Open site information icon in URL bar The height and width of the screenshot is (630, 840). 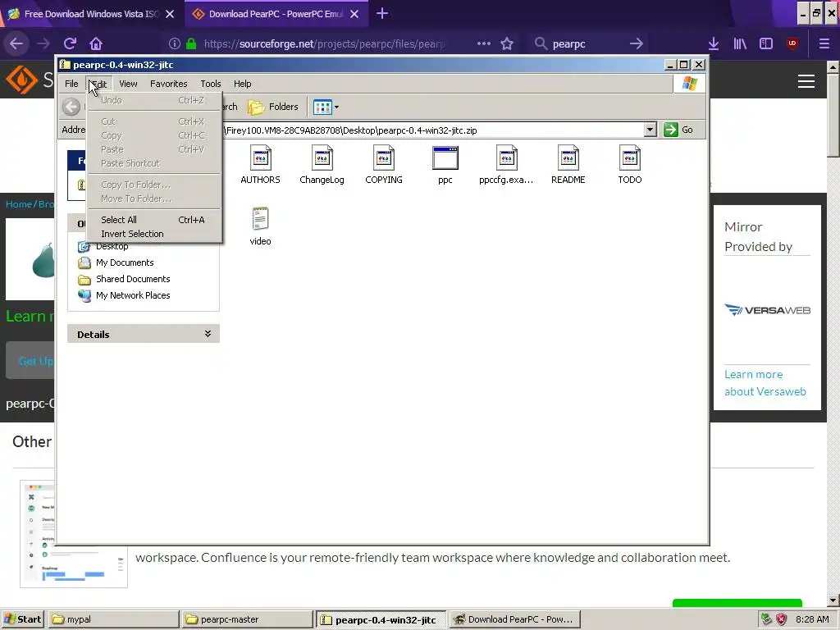(x=174, y=43)
